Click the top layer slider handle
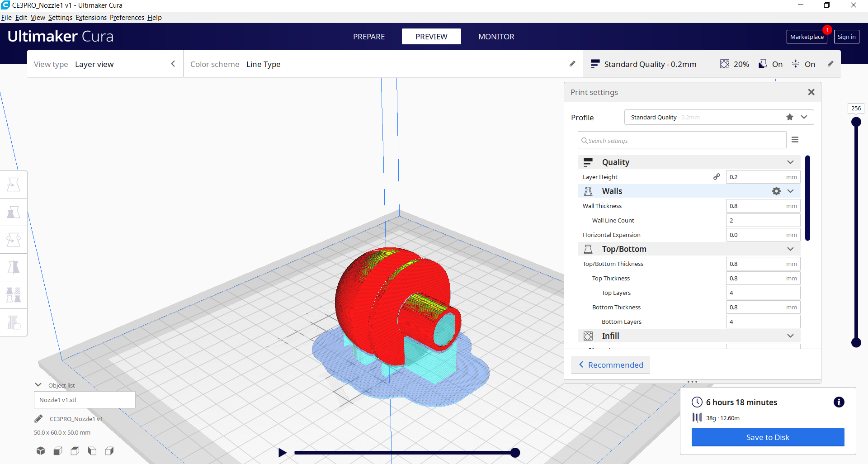The width and height of the screenshot is (868, 464). tap(856, 122)
